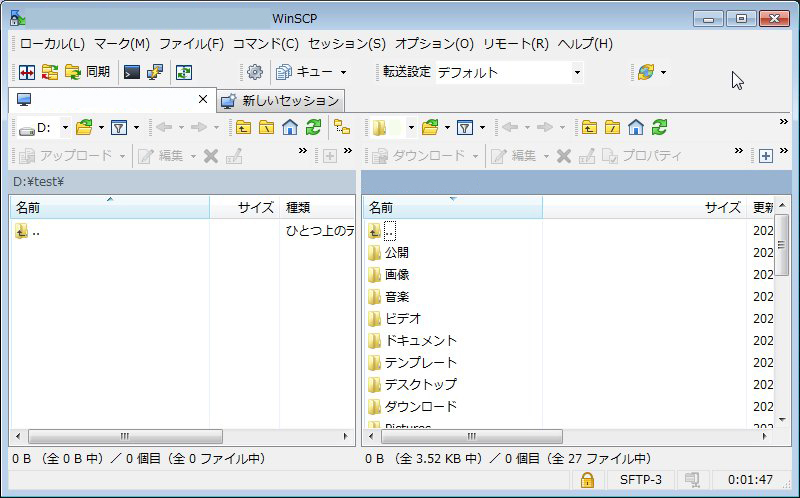
Task: Sort local panel by 名前 column
Action: point(110,207)
